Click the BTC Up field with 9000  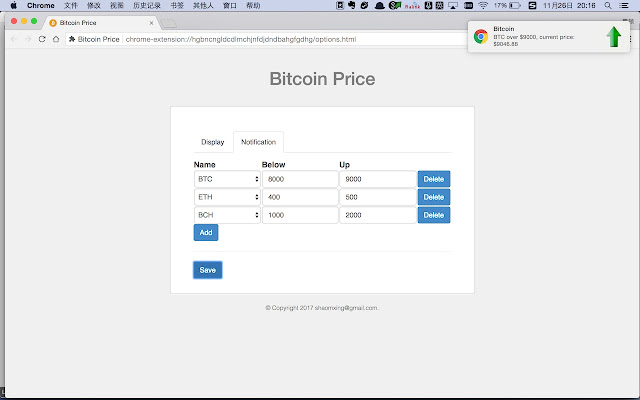378,179
